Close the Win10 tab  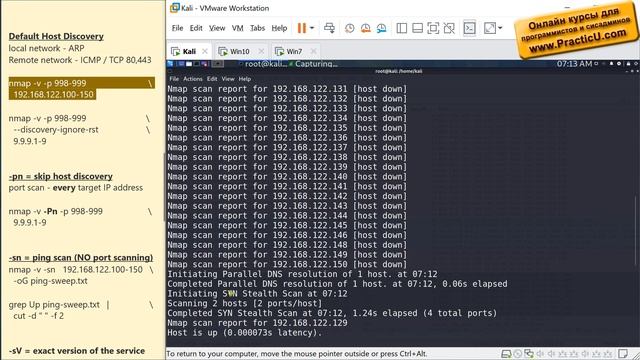click(261, 51)
